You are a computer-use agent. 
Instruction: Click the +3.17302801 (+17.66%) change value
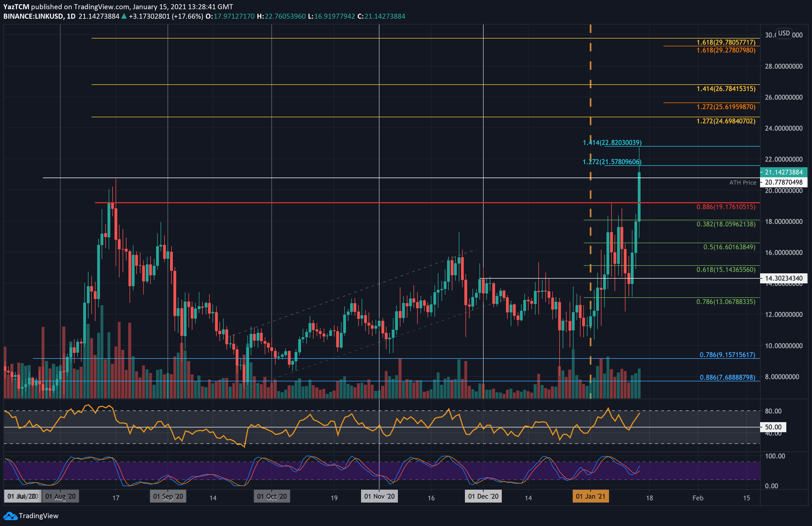[166, 16]
